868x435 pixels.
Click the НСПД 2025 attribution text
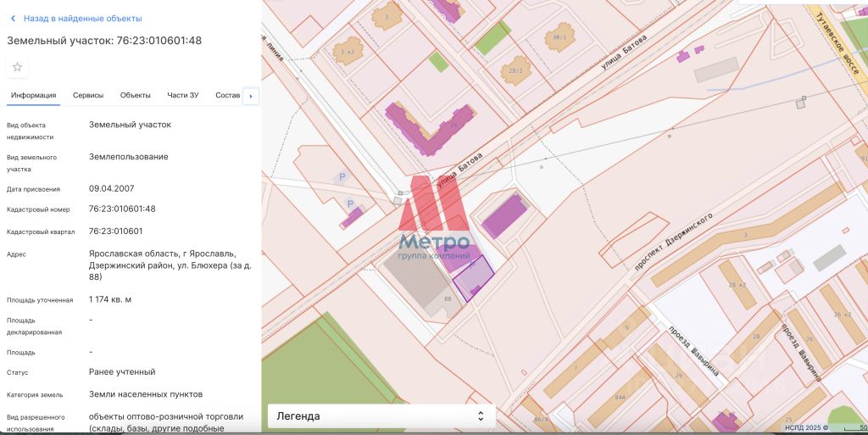coord(806,428)
